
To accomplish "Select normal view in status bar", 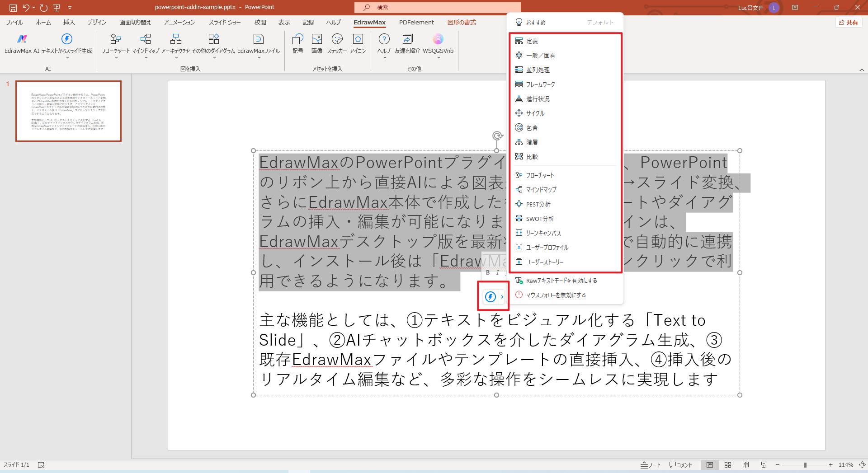I will click(710, 465).
